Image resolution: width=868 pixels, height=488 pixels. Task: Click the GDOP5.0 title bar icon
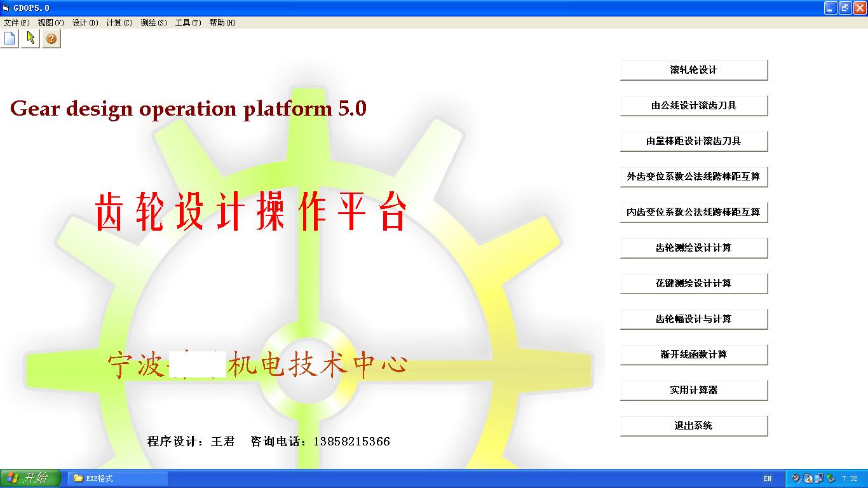click(x=6, y=8)
